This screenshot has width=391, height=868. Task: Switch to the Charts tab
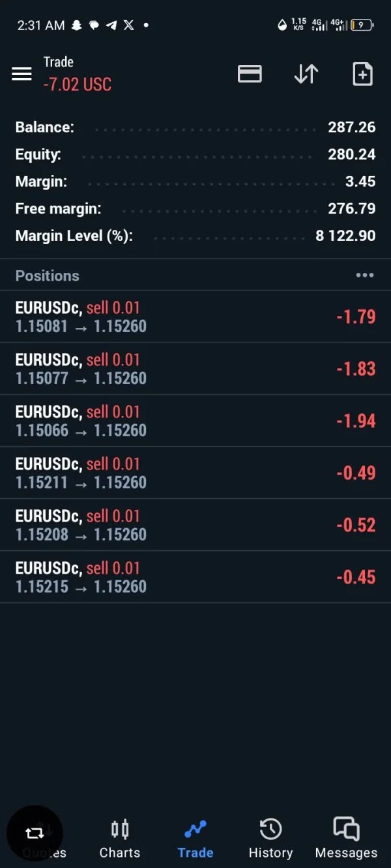click(x=120, y=839)
